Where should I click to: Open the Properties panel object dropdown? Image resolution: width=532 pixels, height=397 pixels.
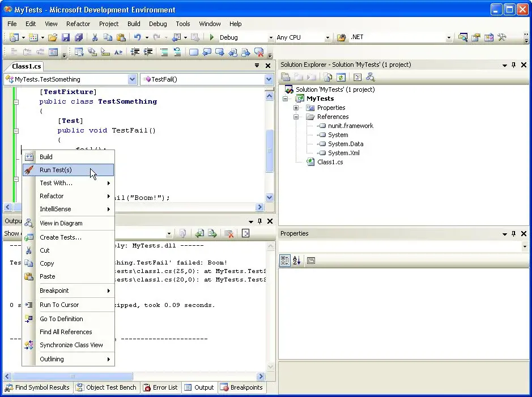525,246
